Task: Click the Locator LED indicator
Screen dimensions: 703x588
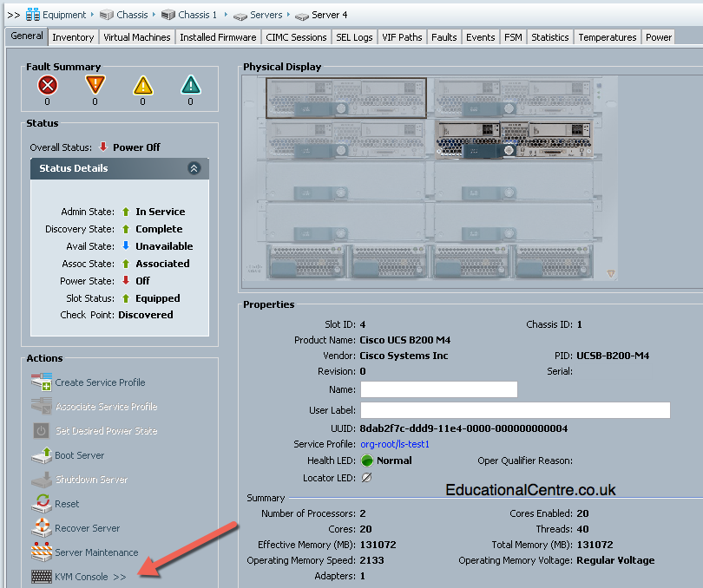Action: 366,477
